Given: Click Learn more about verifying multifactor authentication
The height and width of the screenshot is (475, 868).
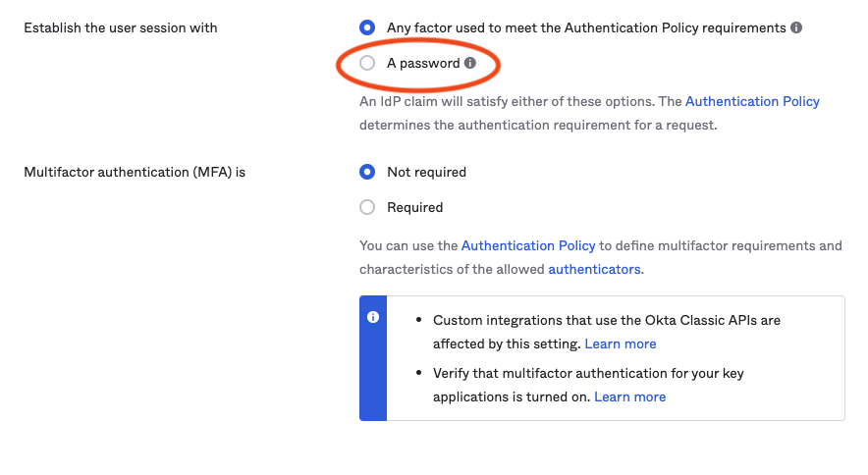Looking at the screenshot, I should point(630,396).
